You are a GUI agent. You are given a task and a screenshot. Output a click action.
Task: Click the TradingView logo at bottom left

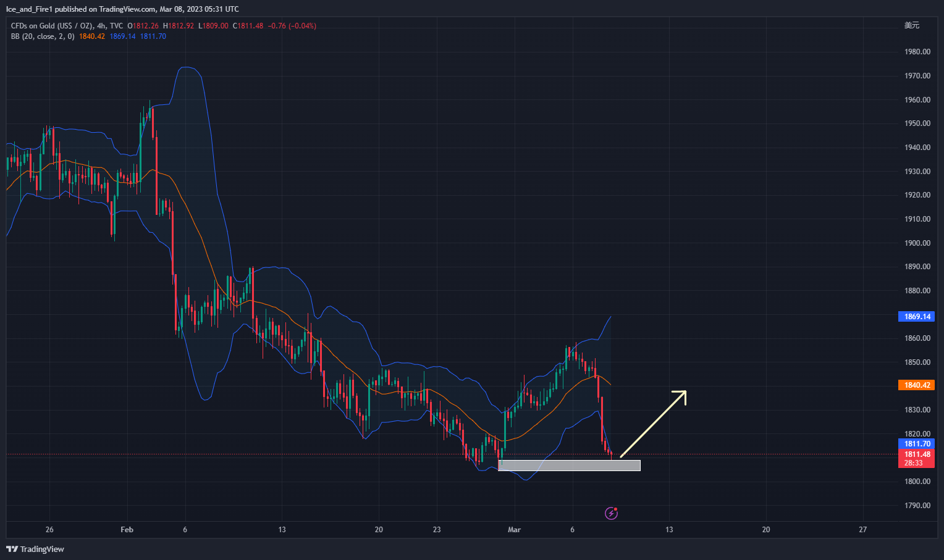click(35, 549)
